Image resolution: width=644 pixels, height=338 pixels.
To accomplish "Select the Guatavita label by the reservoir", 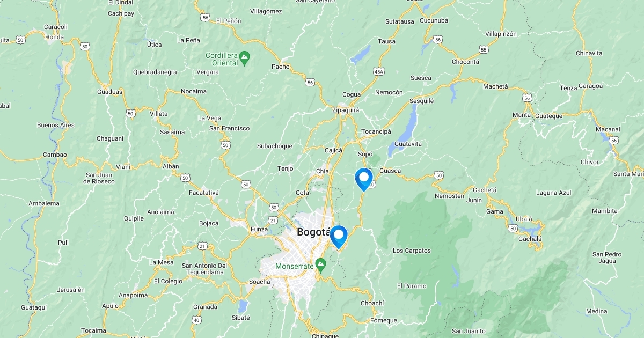I will (408, 144).
